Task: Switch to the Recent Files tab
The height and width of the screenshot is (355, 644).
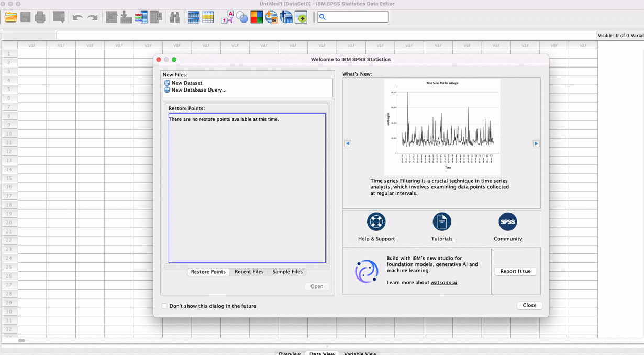Action: point(249,272)
